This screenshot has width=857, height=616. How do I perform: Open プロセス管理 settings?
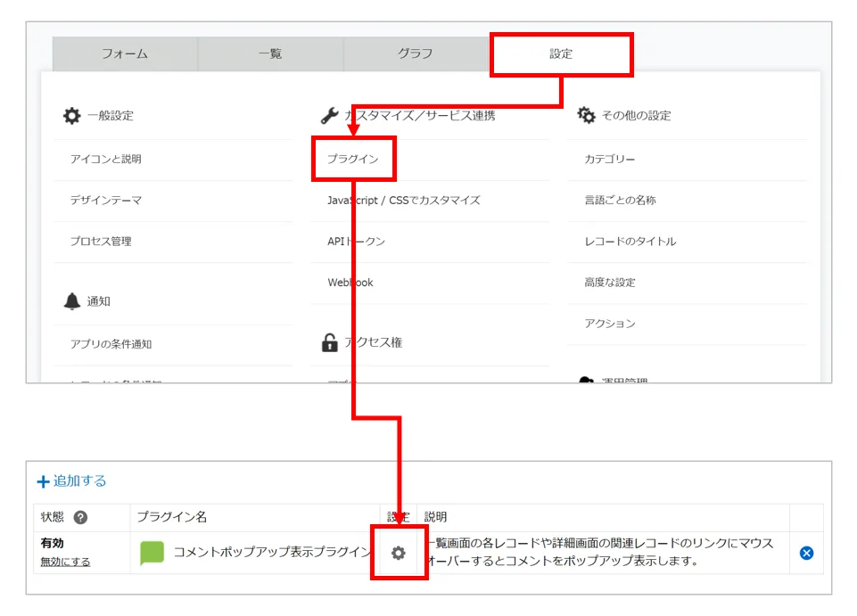101,241
